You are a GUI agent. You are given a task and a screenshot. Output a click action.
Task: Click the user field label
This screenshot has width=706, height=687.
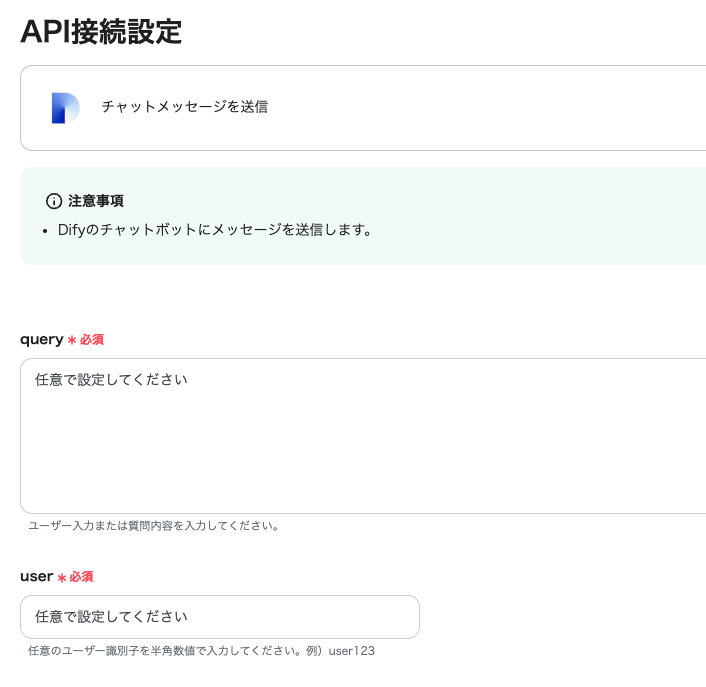pyautogui.click(x=36, y=577)
